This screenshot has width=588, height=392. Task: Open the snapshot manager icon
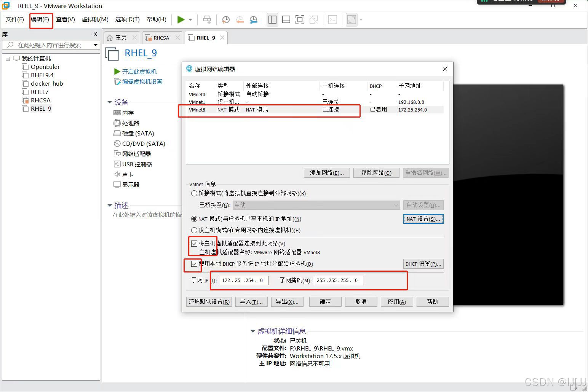253,19
